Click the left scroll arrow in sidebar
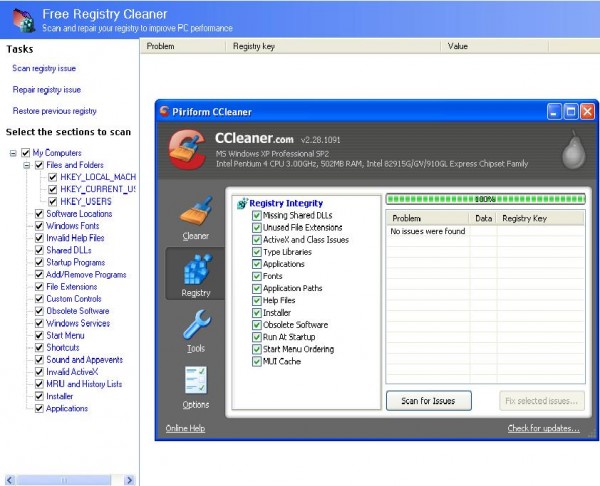 pos(10,480)
